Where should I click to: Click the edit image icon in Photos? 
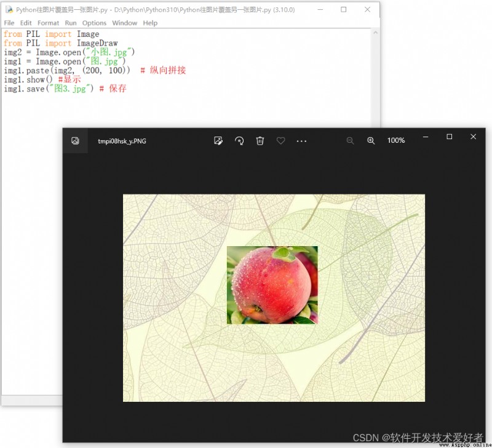[218, 141]
